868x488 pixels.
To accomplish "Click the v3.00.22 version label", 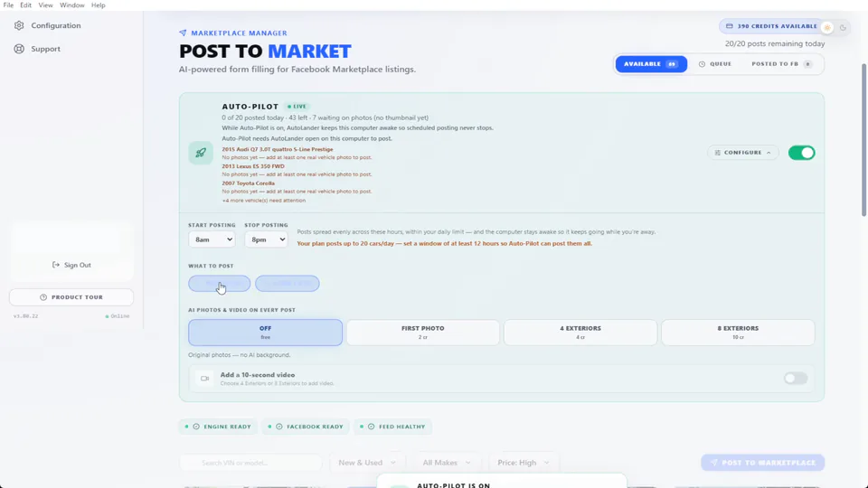I will [x=25, y=316].
